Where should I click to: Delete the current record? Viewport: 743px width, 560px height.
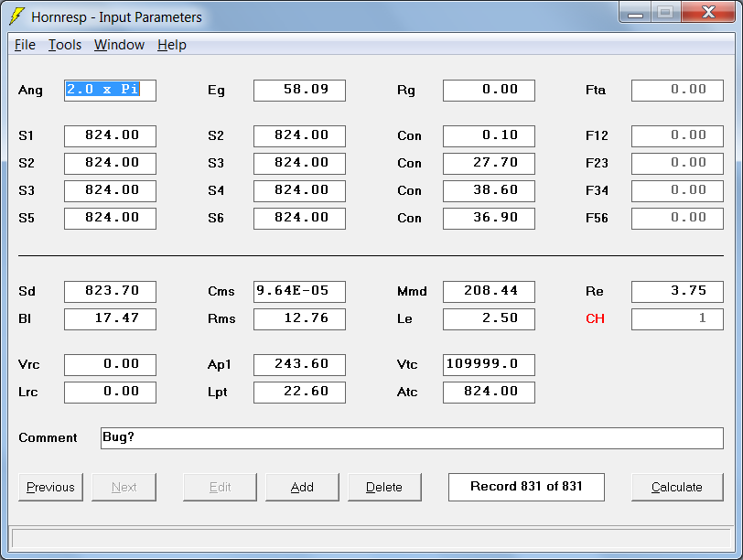tap(384, 487)
